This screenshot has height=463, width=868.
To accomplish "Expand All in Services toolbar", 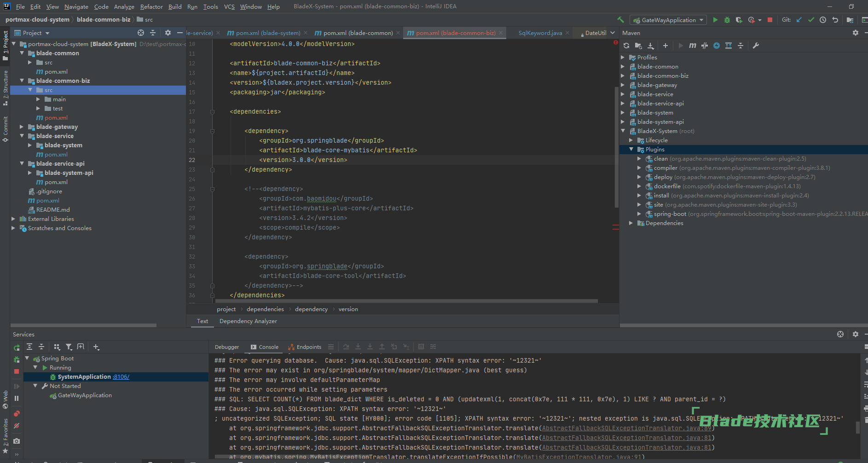I will (29, 347).
